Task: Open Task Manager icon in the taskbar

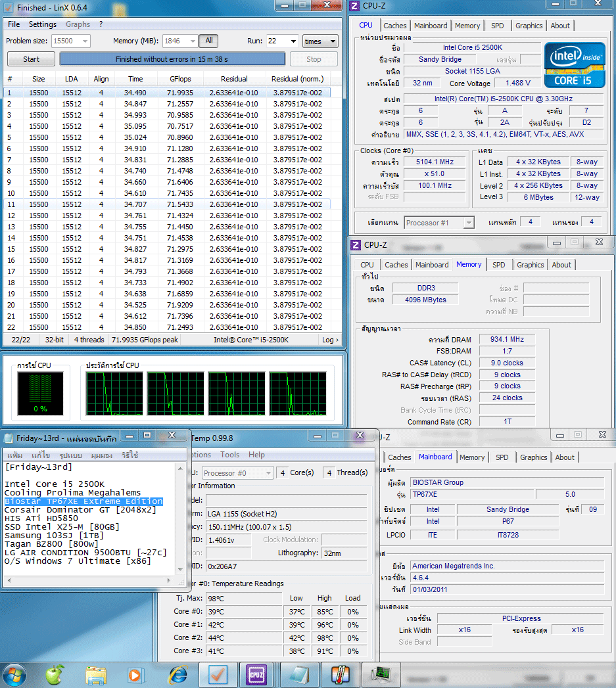Action: (x=381, y=675)
